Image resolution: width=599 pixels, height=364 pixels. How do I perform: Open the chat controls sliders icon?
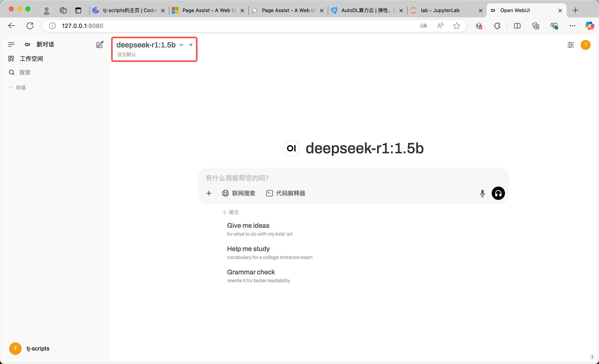tap(571, 45)
